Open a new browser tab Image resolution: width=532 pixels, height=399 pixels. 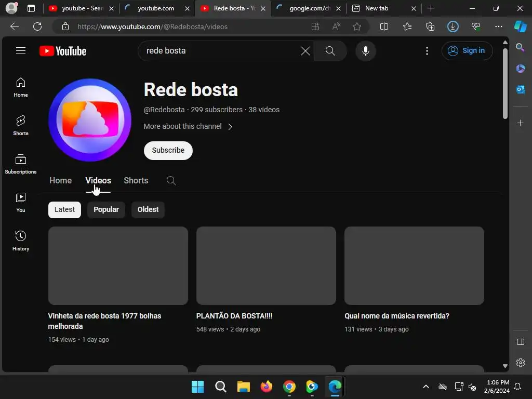click(x=431, y=8)
